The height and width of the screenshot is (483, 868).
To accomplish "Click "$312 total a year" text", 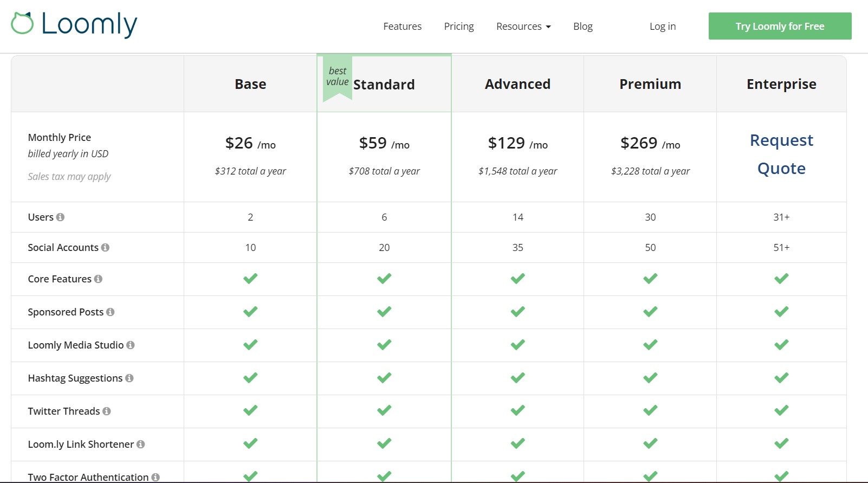I will [x=250, y=171].
